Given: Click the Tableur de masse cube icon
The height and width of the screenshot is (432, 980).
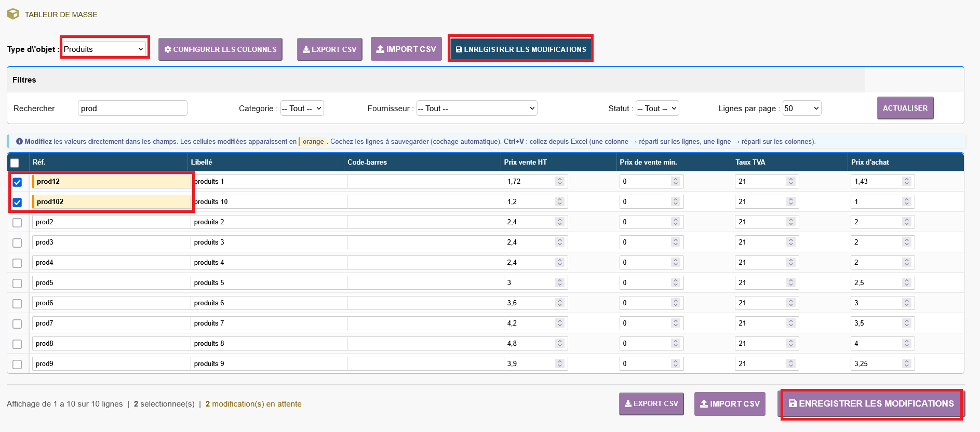Looking at the screenshot, I should [13, 14].
